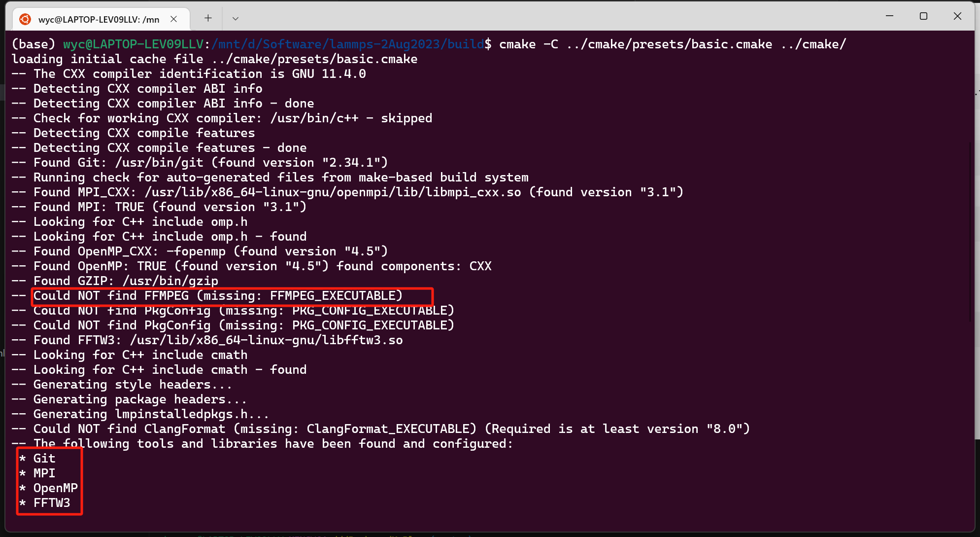The height and width of the screenshot is (537, 980).
Task: Close the terminal window
Action: coord(957,16)
